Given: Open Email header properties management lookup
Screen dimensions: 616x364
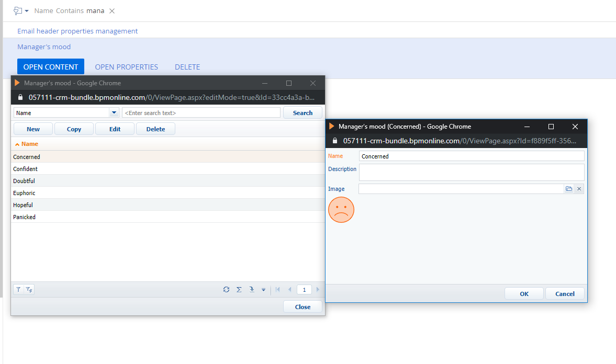Looking at the screenshot, I should coord(77,31).
